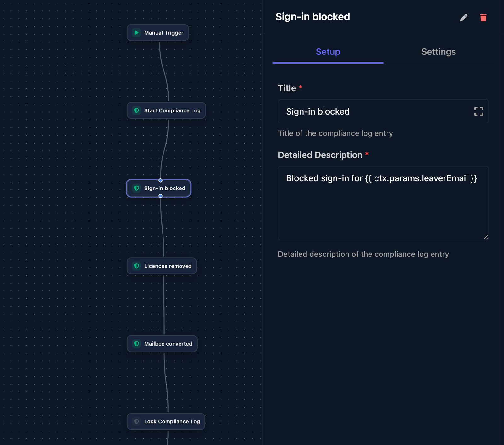
Task: Click the Detailed Description resize grip
Action: pyautogui.click(x=486, y=237)
